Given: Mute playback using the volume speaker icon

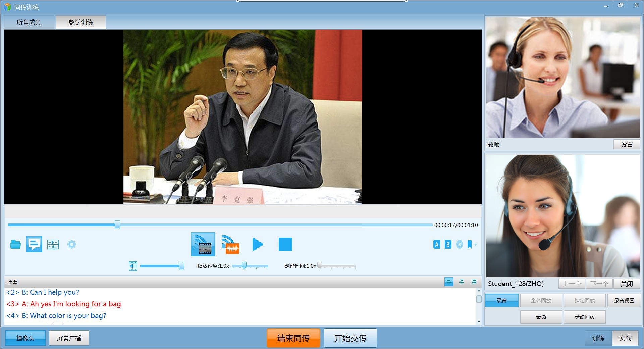Looking at the screenshot, I should 133,266.
